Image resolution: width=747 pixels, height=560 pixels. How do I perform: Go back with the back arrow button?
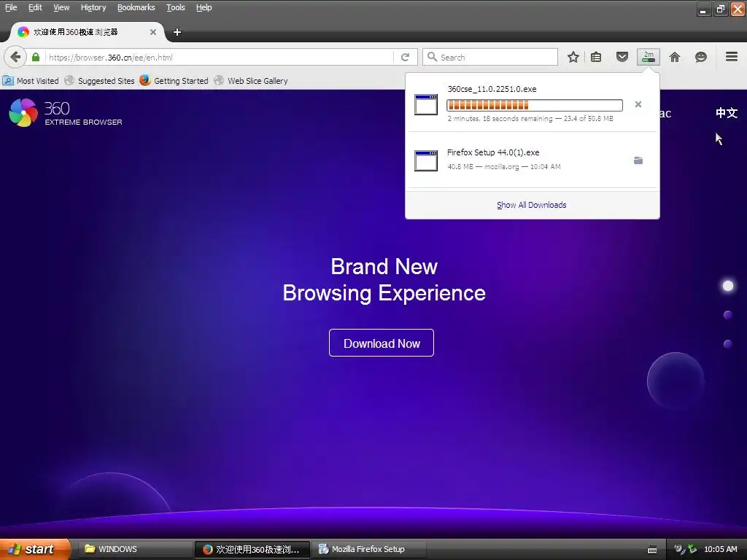[15, 57]
